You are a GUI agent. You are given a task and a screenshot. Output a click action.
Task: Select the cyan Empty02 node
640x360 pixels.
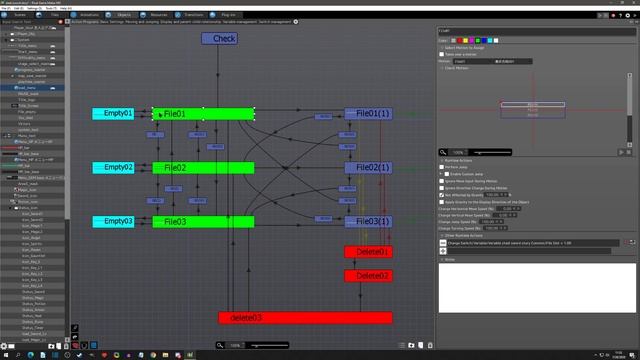113,167
